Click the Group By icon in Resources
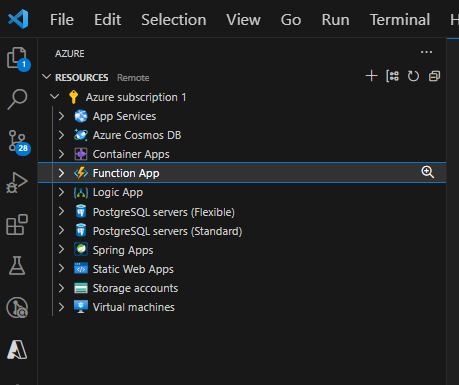The width and height of the screenshot is (459, 385). tap(392, 76)
